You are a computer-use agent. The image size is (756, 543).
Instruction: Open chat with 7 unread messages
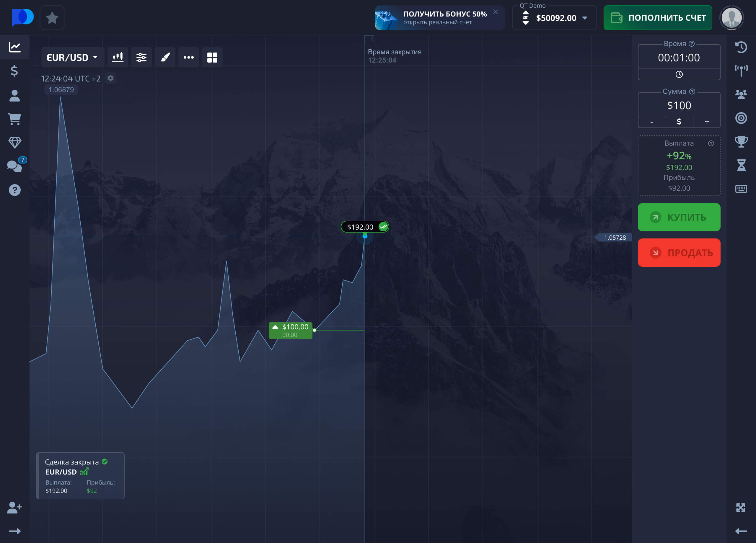(x=15, y=166)
